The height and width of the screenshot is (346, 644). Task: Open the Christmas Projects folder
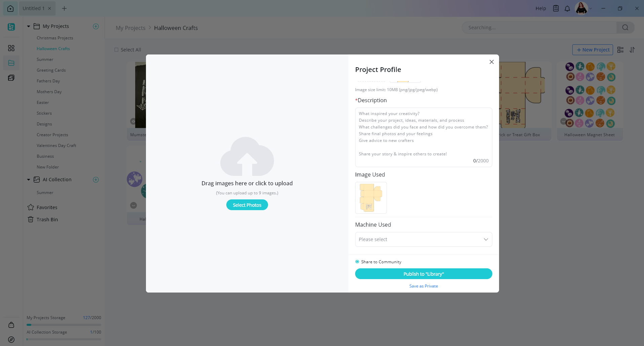[55, 38]
